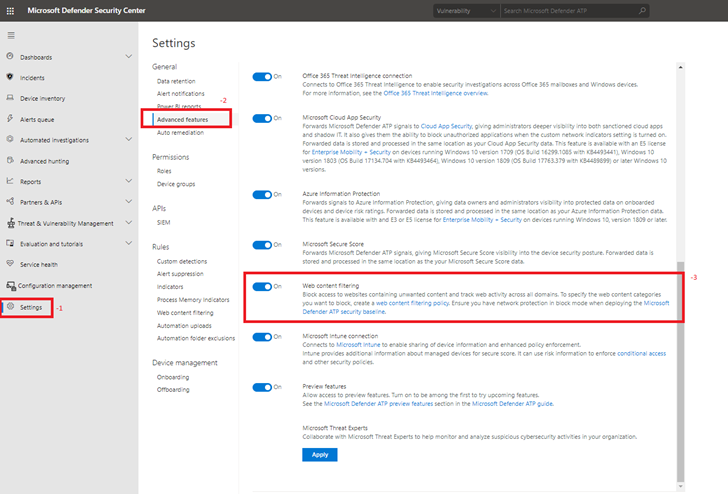Screen dimensions: 728x494
Task: Open the Microsoft Defender ATP guide link
Action: pyautogui.click(x=512, y=404)
